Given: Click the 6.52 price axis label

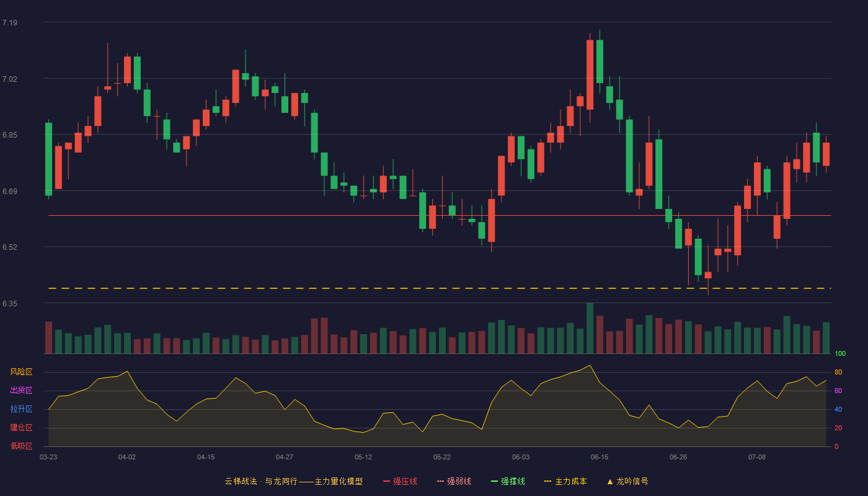Looking at the screenshot, I should click(10, 247).
